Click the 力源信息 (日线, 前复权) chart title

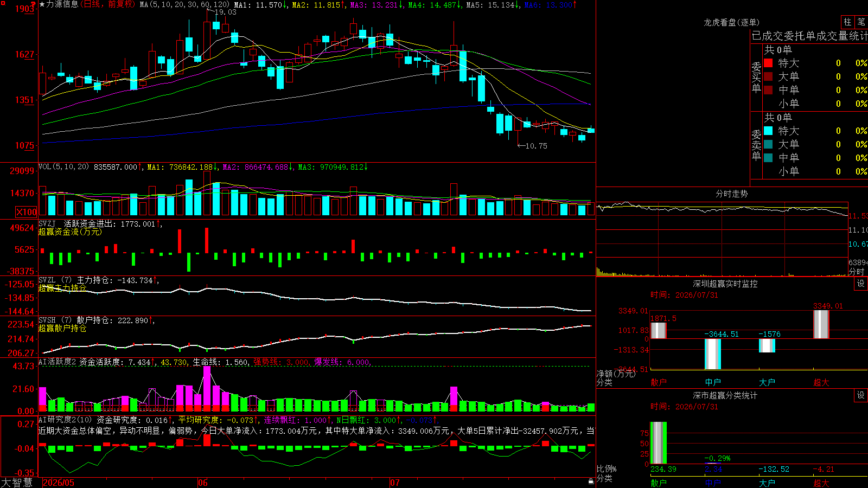[91, 4]
